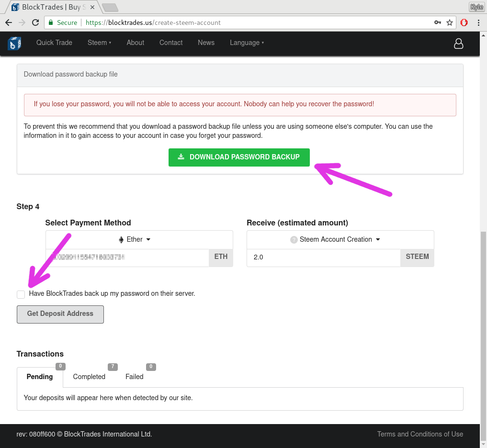Screen dimensions: 487x448
Task: Switch to the Pending transactions tab
Action: click(x=40, y=377)
